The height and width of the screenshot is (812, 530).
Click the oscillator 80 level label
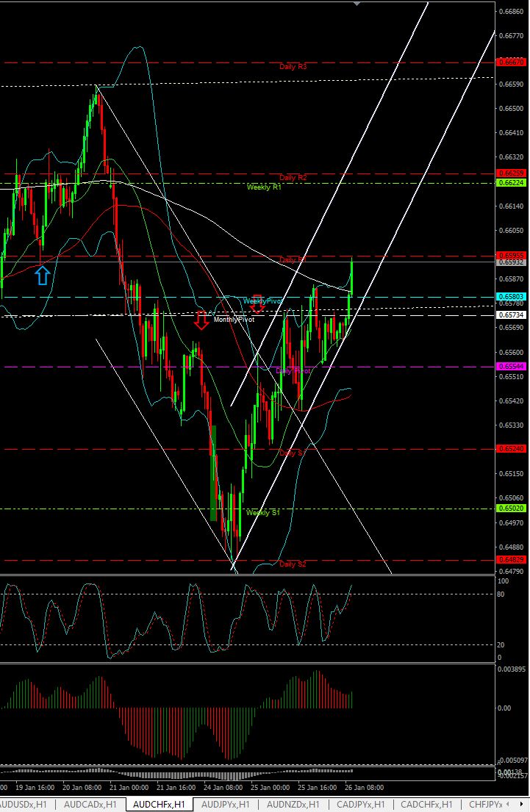pos(501,594)
